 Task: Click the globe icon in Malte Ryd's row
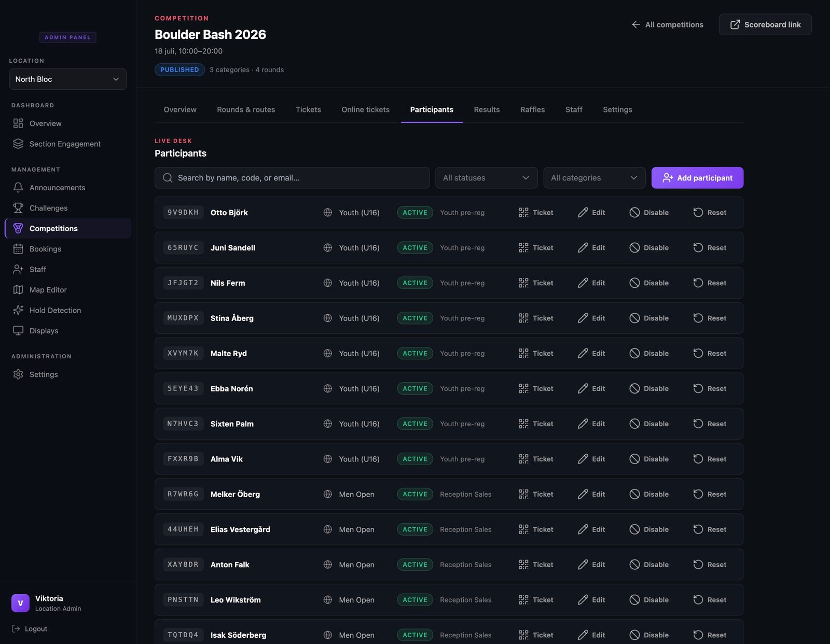[328, 354]
